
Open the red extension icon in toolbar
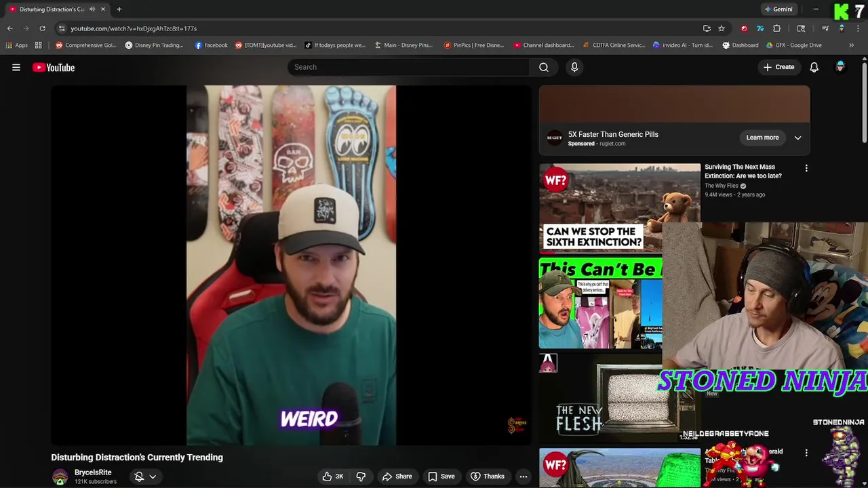pos(744,28)
